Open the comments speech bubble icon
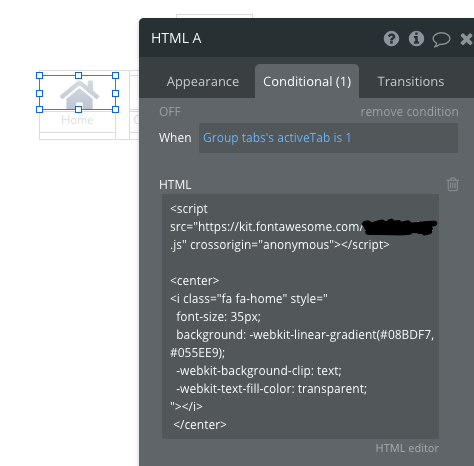 click(x=441, y=39)
